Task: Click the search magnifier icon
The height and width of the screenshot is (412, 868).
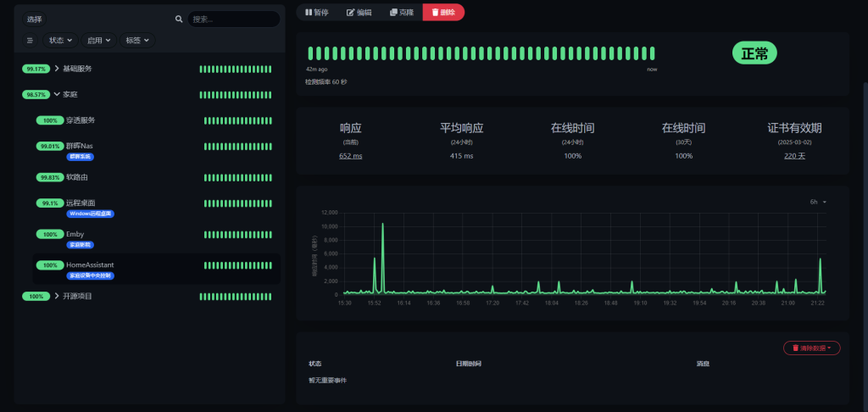Action: coord(179,19)
